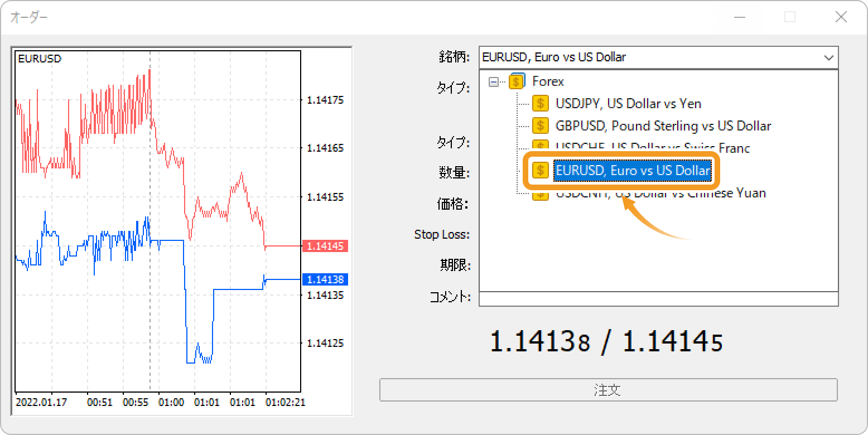Screen dimensions: 868x435
Task: Click the red 1.14145 ask price tag
Action: pos(325,246)
